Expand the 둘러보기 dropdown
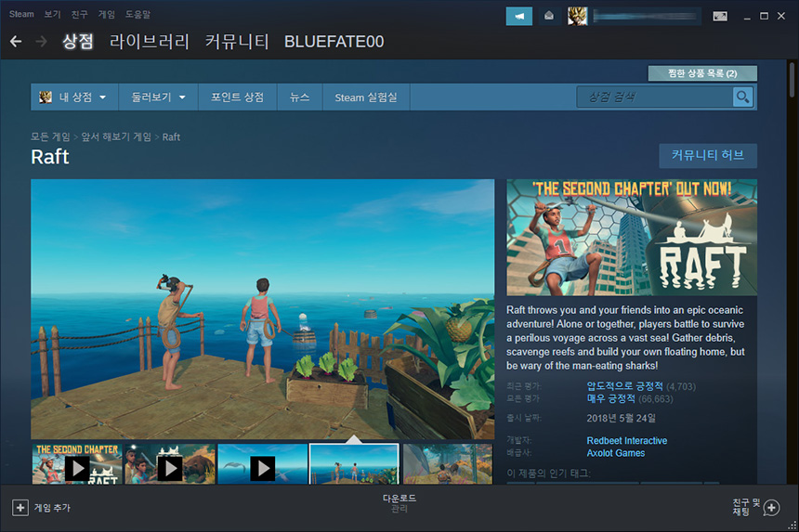This screenshot has width=799, height=532. coord(158,97)
